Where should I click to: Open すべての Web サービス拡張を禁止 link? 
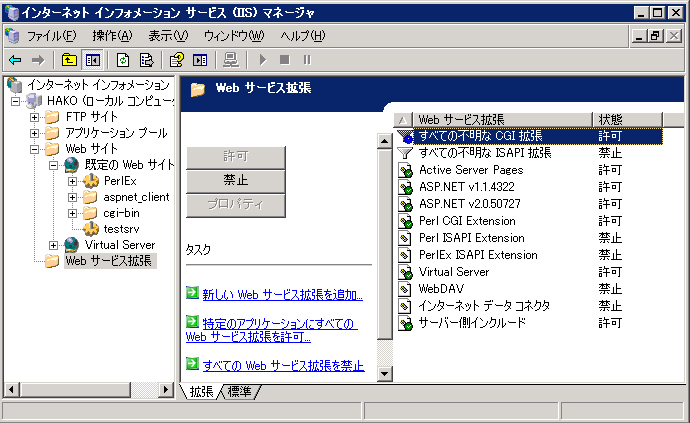283,365
